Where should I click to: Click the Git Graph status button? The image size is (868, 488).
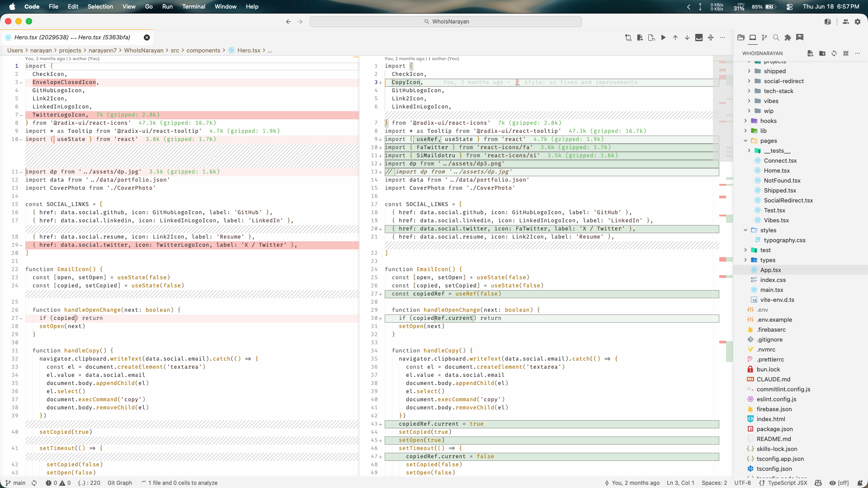pos(120,483)
